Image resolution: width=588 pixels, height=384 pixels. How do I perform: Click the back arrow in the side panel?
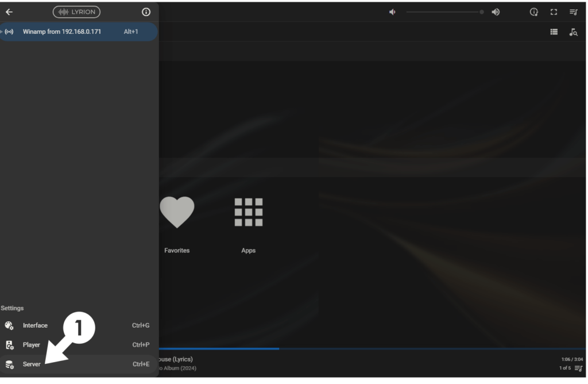(x=9, y=12)
